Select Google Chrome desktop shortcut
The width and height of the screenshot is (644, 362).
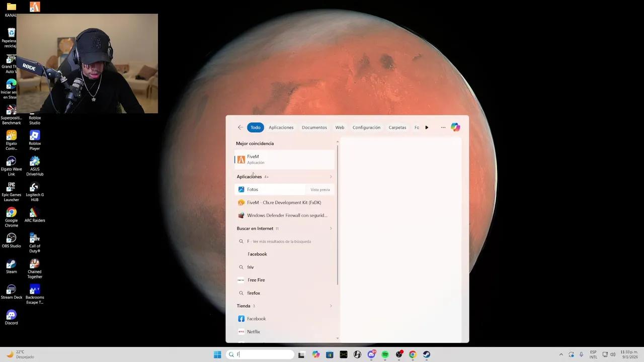[11, 217]
